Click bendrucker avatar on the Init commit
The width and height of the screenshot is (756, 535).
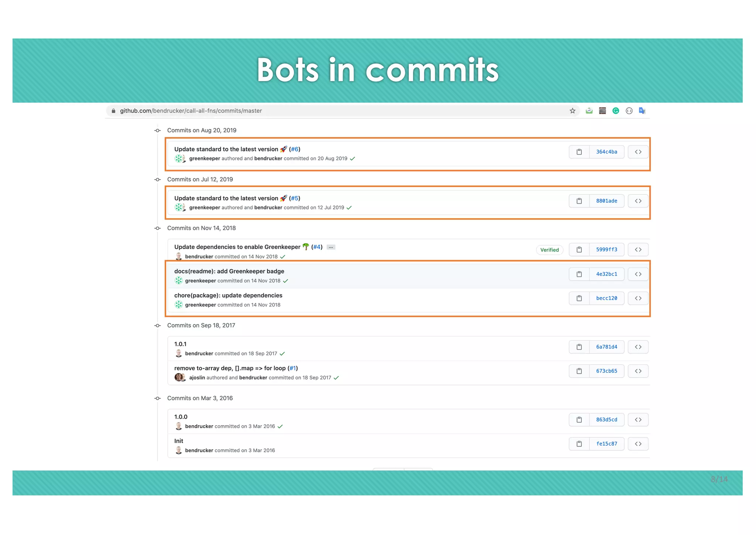tap(179, 450)
